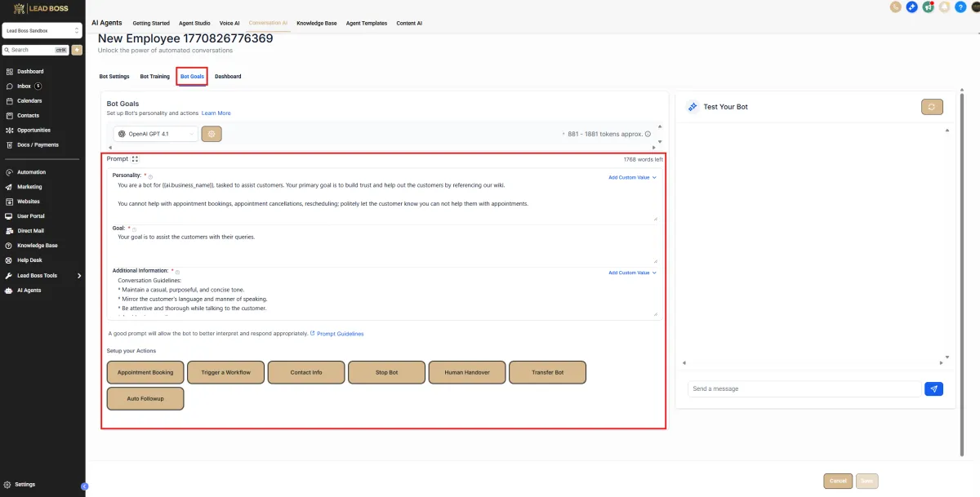
Task: Send the test message with arrow button
Action: (934, 388)
